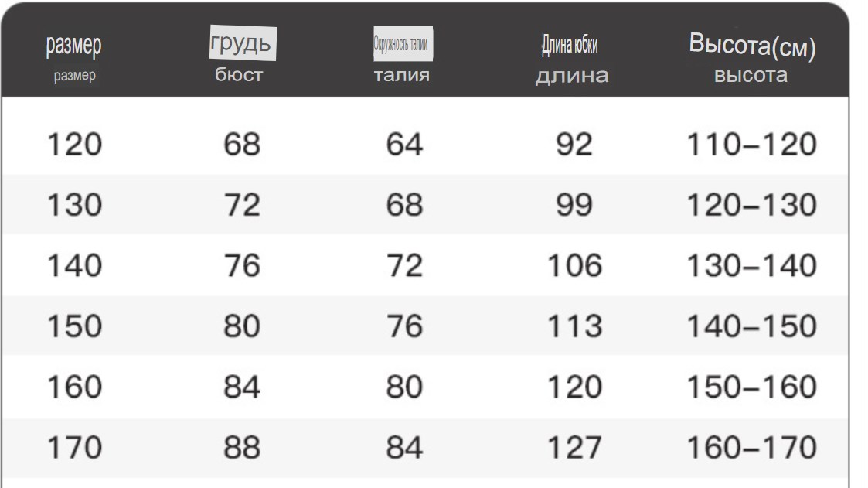Click height range 140–150 cell
Image resolution: width=868 pixels, height=488 pixels.
point(752,326)
